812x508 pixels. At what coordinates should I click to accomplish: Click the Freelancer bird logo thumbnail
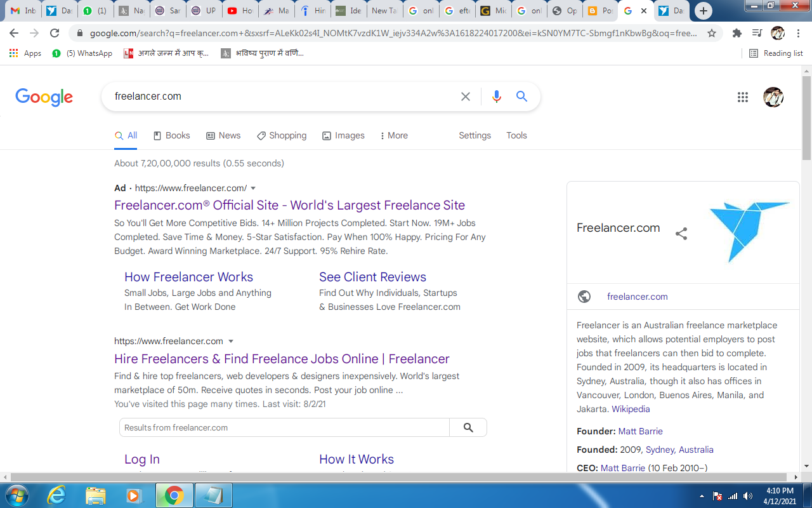[x=750, y=232]
